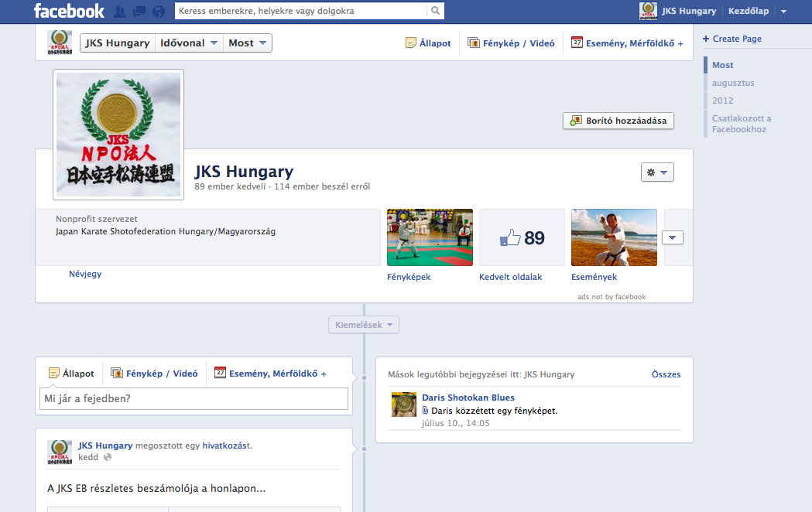Screen dimensions: 812x512
Task: Click JKS Hungary name on the shared post
Action: [105, 445]
